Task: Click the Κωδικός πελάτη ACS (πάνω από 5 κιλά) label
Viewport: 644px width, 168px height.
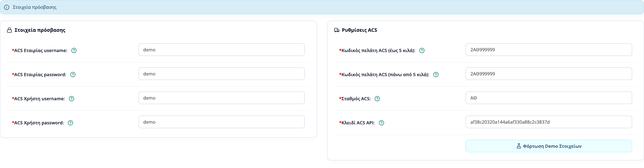Action: [384, 75]
